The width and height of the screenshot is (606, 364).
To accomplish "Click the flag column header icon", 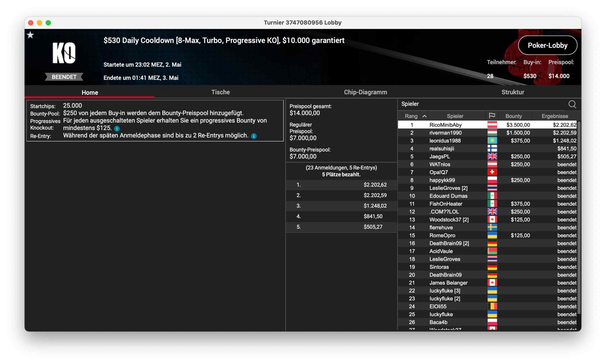I will coord(492,115).
